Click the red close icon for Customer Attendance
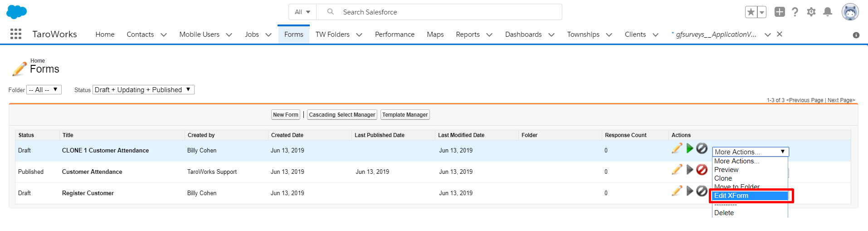Viewport: 868px width, 231px height. tap(702, 169)
